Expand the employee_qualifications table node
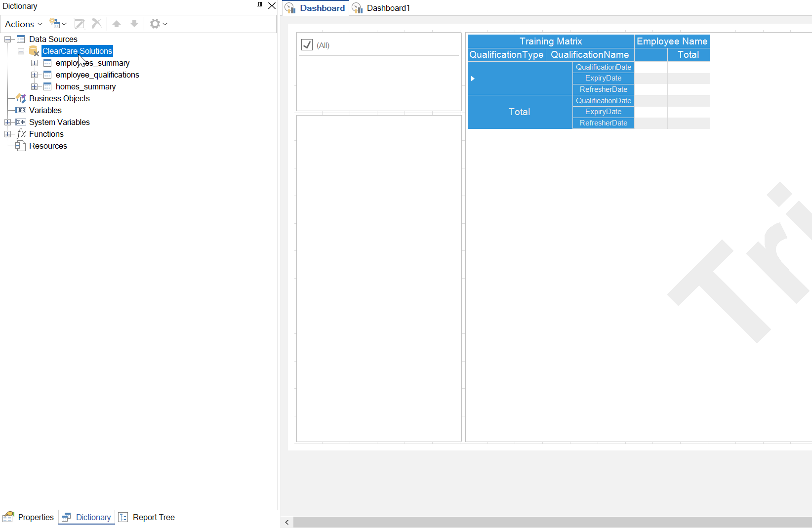812x528 pixels. coord(34,75)
